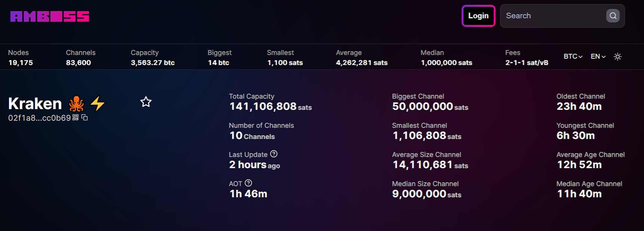Screen dimensions: 644x231
Task: Click the Capacity 3,563.27 btc stat
Action: pos(152,58)
